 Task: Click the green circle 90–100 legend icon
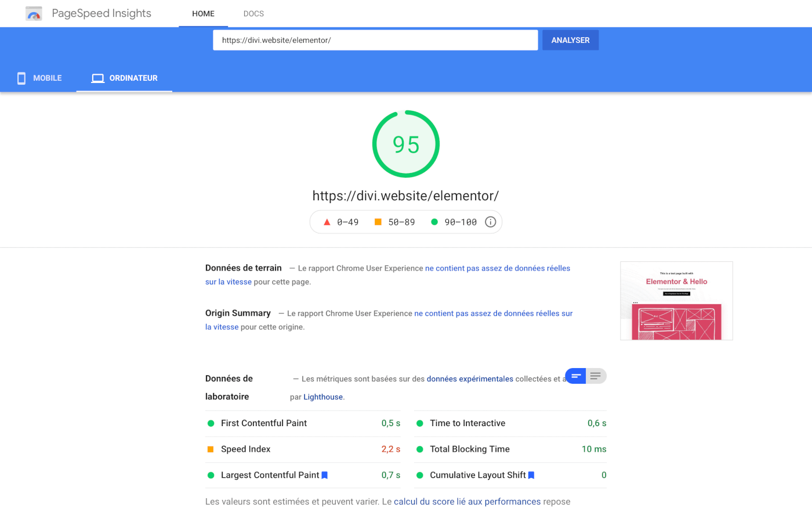[434, 222]
